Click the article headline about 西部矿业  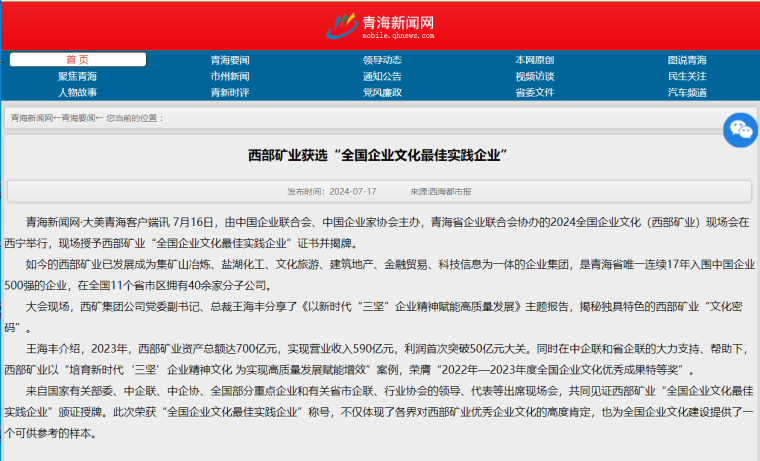pos(379,155)
